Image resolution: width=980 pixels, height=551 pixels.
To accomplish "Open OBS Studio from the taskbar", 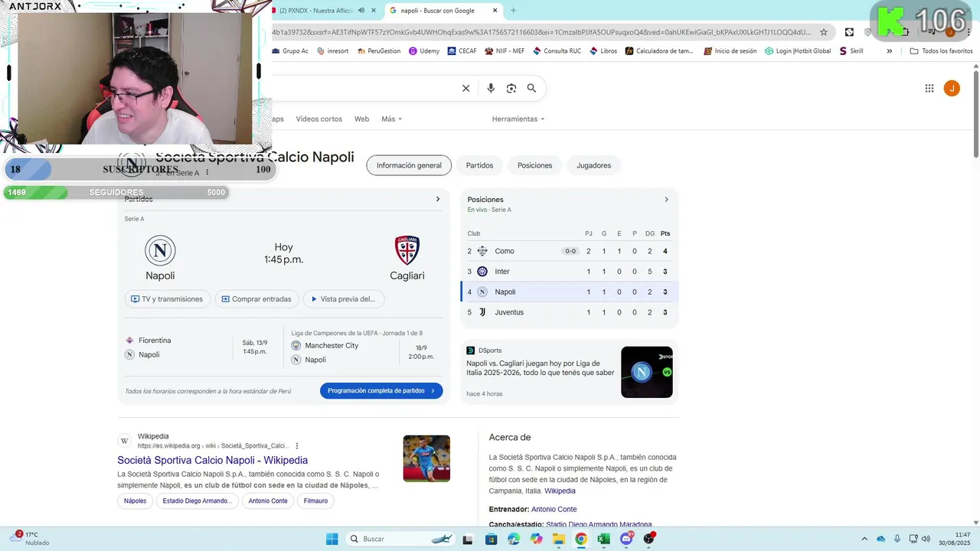I will coord(649,539).
